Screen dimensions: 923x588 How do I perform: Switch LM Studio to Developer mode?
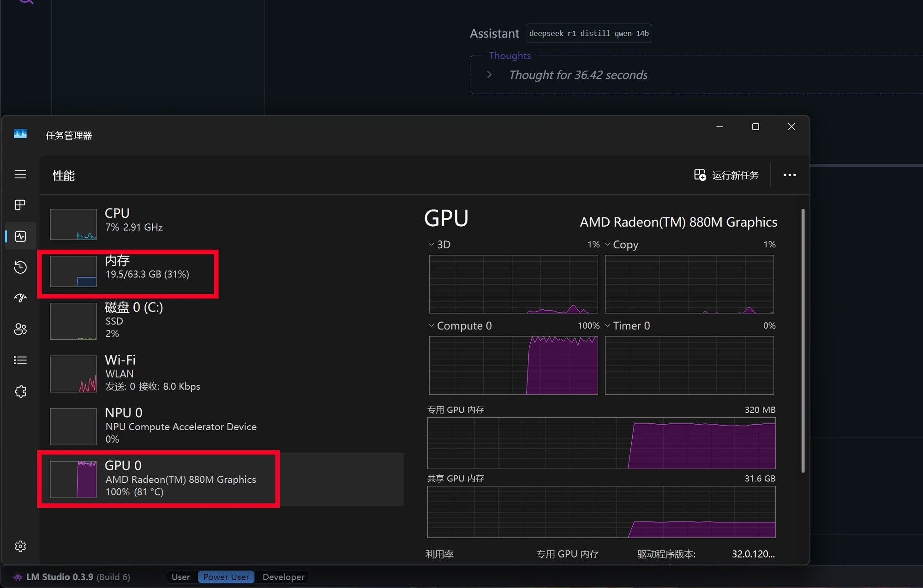click(283, 577)
